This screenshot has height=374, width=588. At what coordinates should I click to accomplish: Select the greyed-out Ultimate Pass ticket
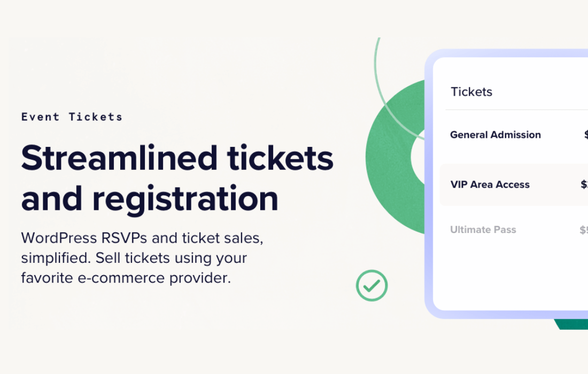483,229
